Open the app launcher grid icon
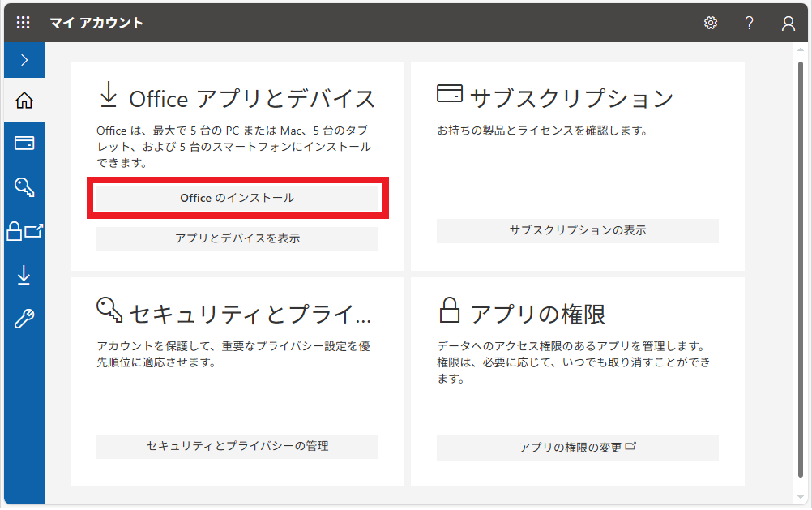The image size is (812, 510). (24, 22)
